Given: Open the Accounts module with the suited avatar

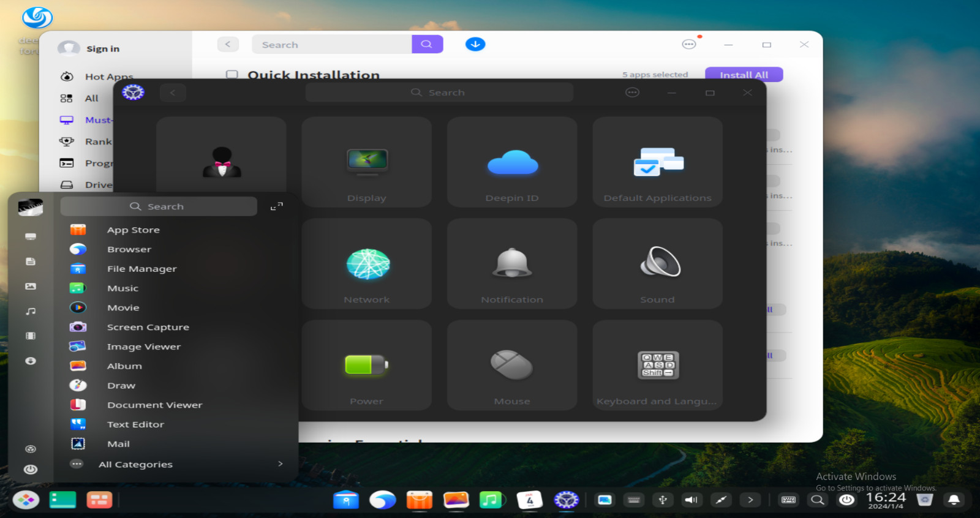Looking at the screenshot, I should 221,156.
